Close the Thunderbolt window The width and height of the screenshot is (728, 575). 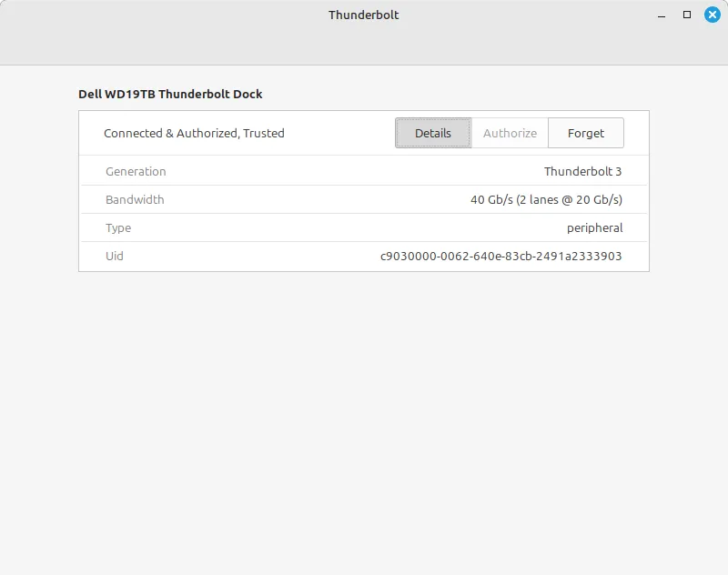point(713,15)
